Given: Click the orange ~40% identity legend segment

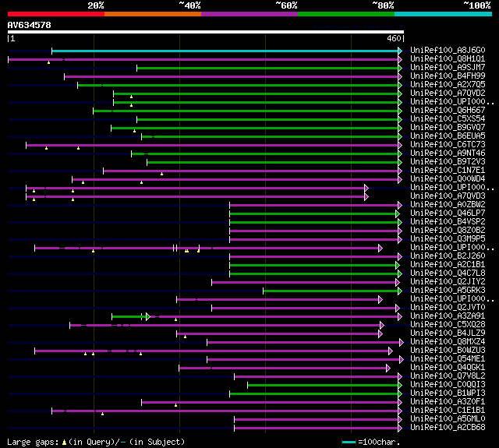Looking at the screenshot, I should 153,14.
